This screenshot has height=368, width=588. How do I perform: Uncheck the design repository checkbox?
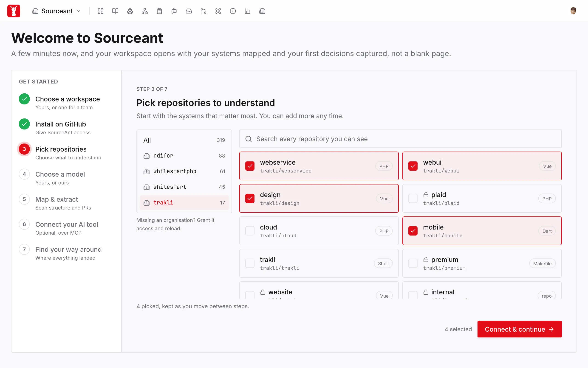click(250, 198)
